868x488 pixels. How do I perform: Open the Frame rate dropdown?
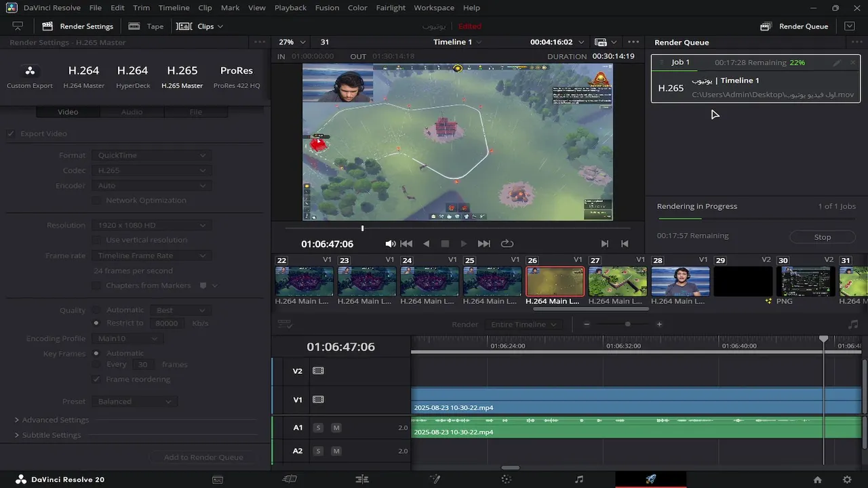tap(151, 256)
